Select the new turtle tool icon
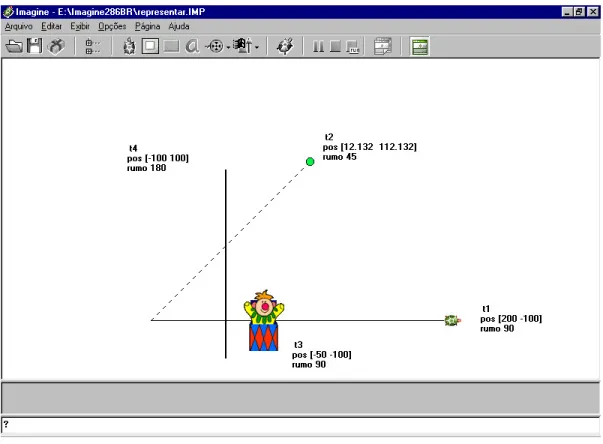The image size is (603, 444). coord(129,47)
